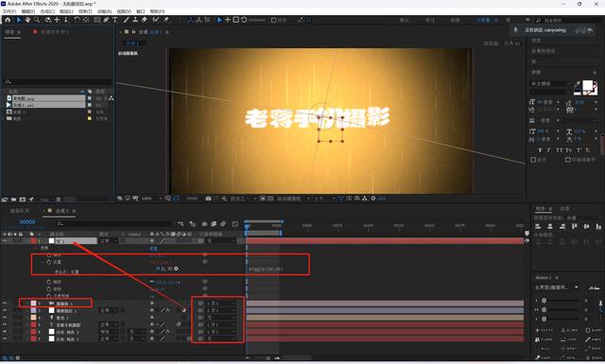This screenshot has height=364, width=605.
Task: Click the trash icon in Project panel
Action: [x=59, y=199]
